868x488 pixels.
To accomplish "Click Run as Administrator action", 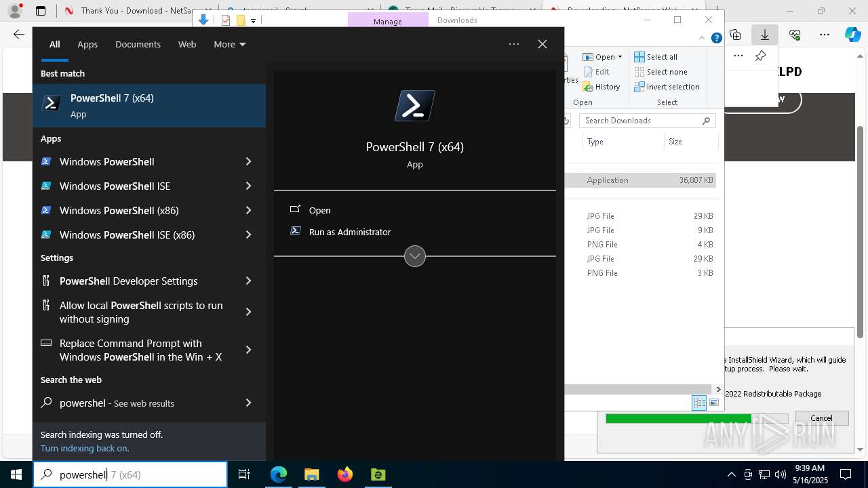I will pos(350,232).
